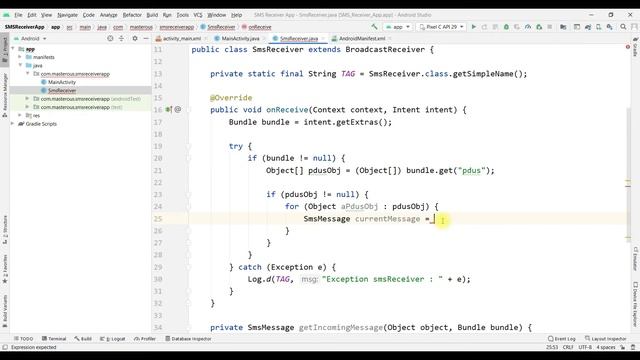Toggle the Emulator tool window on right edge
This screenshot has width=640, height=360.
point(635,258)
